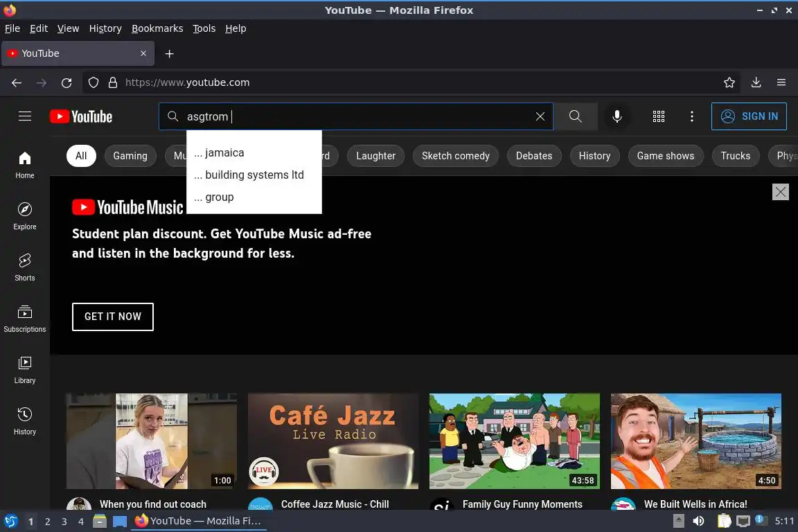Open the Family Guy video thumbnail
The image size is (798, 532).
click(515, 441)
